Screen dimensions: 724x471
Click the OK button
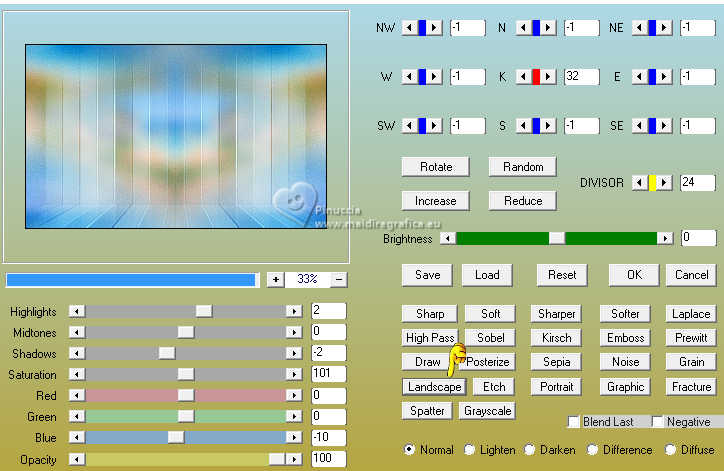tap(634, 275)
